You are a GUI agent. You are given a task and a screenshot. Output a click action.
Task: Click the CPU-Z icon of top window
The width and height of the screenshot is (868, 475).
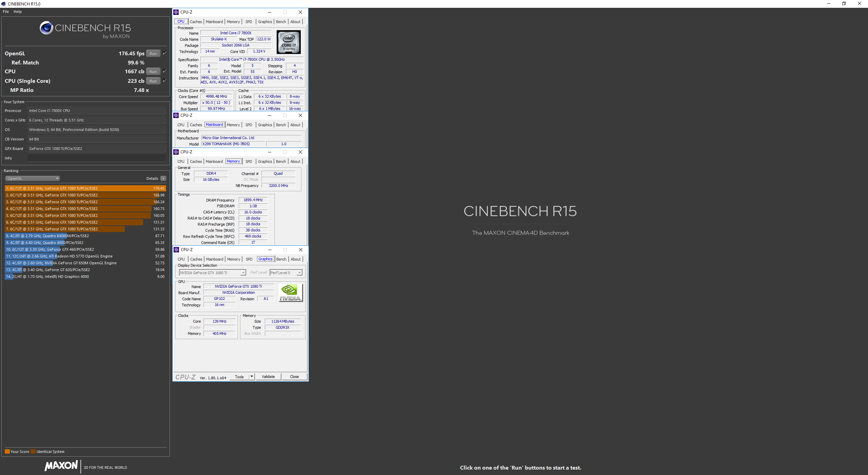(176, 12)
